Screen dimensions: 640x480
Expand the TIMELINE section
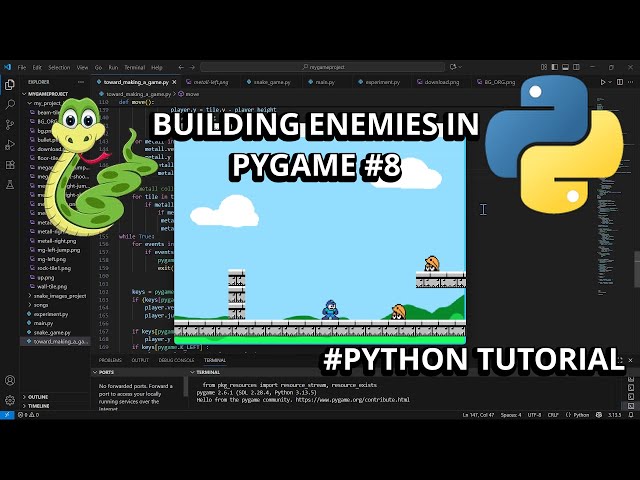[36, 406]
